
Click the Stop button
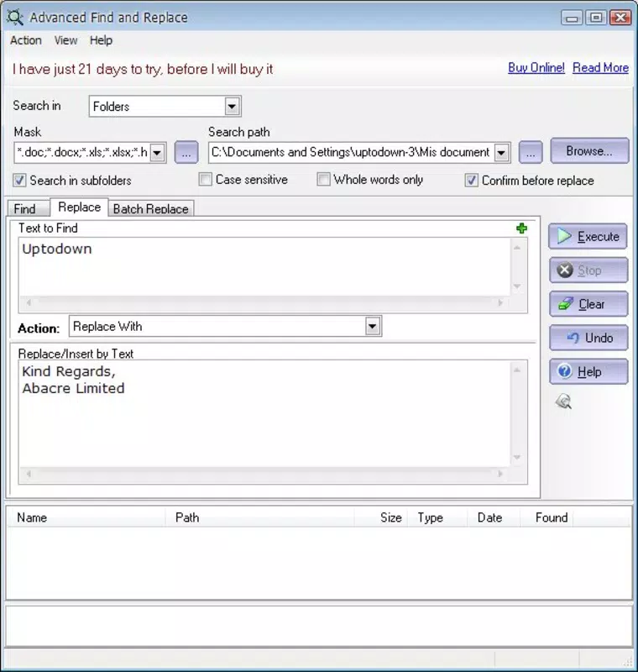pos(588,270)
